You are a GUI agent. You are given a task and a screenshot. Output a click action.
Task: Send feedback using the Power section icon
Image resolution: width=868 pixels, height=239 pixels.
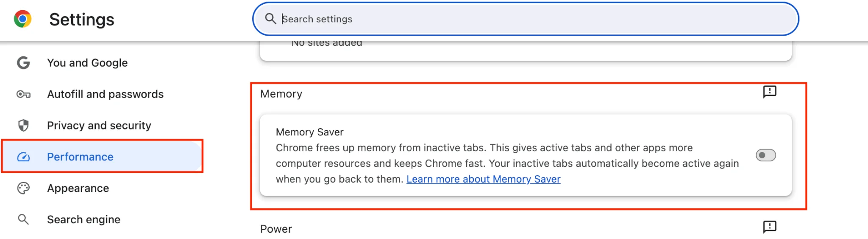[769, 227]
